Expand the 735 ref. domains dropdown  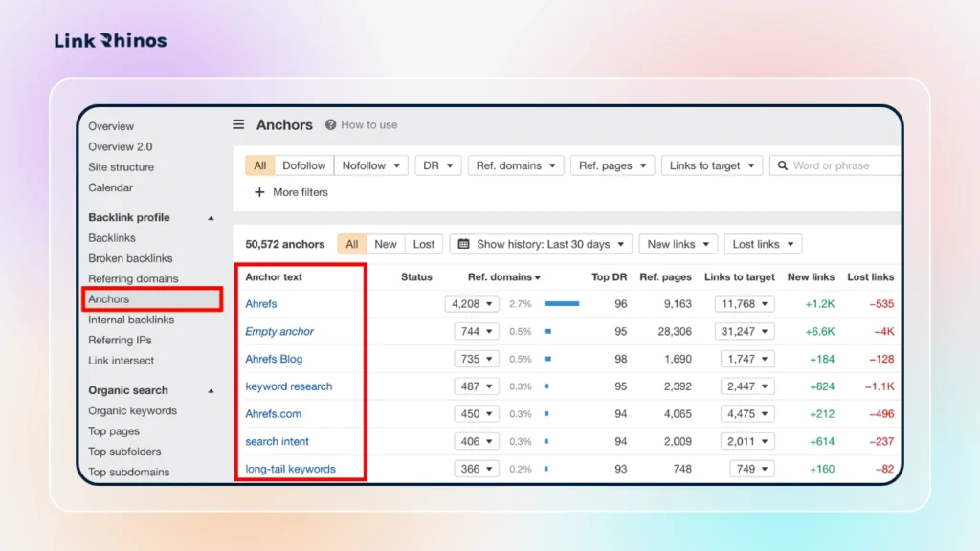click(477, 360)
